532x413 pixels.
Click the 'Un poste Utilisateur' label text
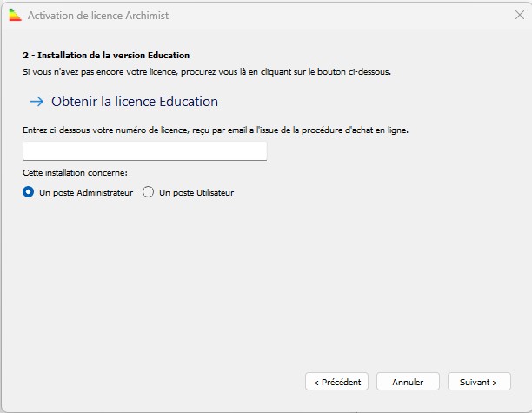point(196,192)
